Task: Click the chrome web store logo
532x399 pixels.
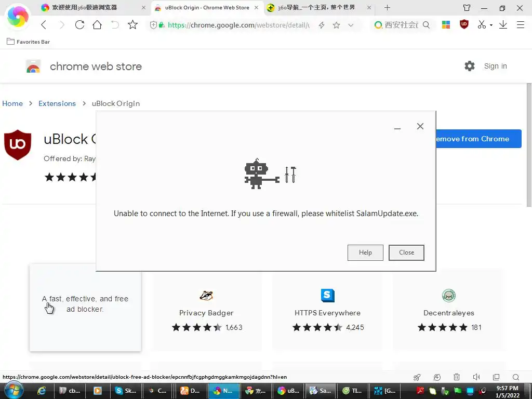Action: point(33,66)
